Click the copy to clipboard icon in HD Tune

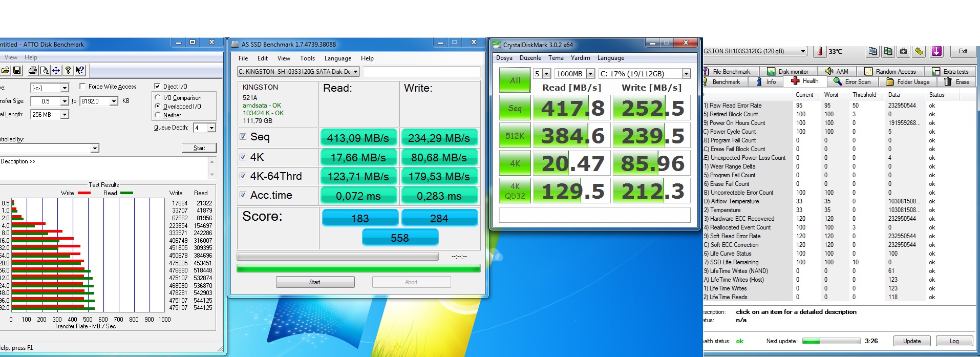pyautogui.click(x=873, y=51)
